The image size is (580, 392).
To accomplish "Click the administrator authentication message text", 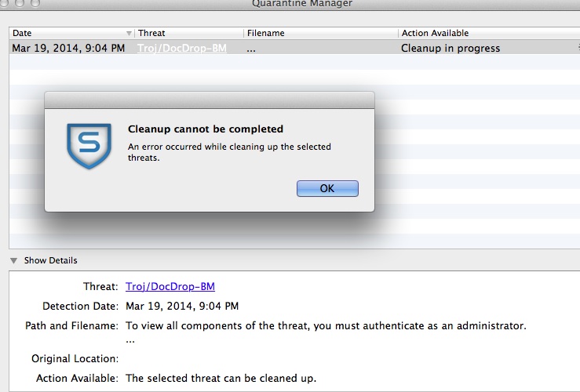I will (326, 325).
